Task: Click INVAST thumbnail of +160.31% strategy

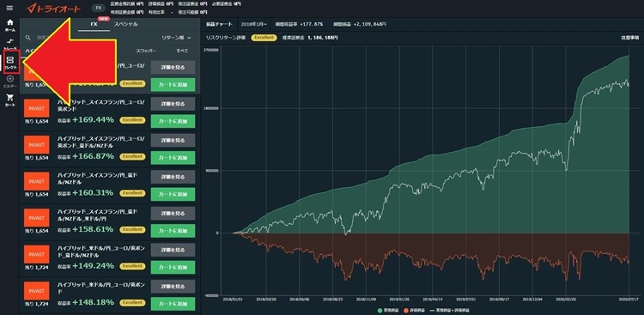Action: pos(37,181)
